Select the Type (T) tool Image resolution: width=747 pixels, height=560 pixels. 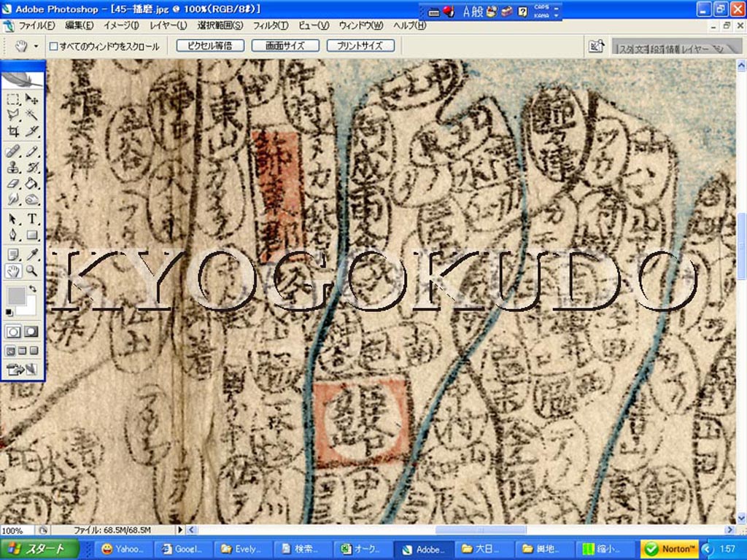tap(31, 219)
